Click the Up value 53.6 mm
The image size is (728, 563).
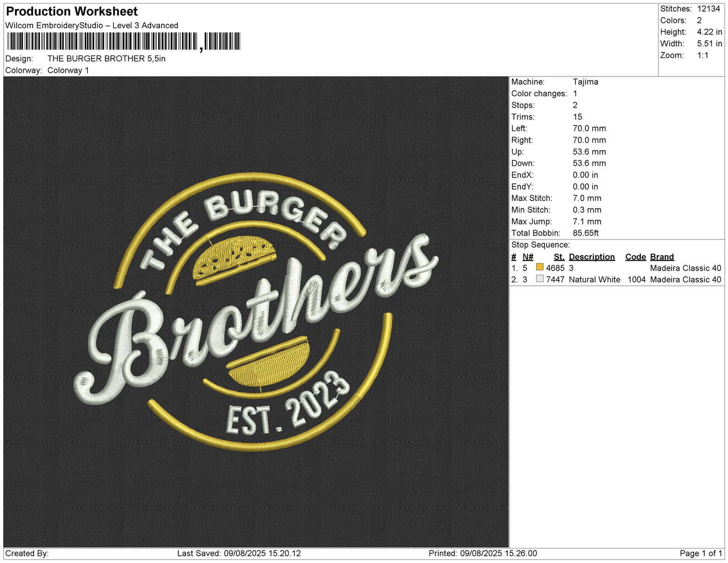(589, 152)
